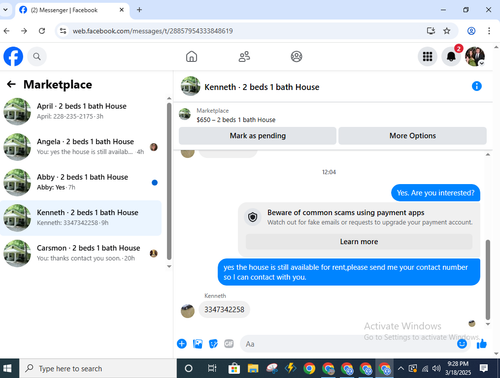
Task: Open notifications bell with 2 badge
Action: coord(451,56)
